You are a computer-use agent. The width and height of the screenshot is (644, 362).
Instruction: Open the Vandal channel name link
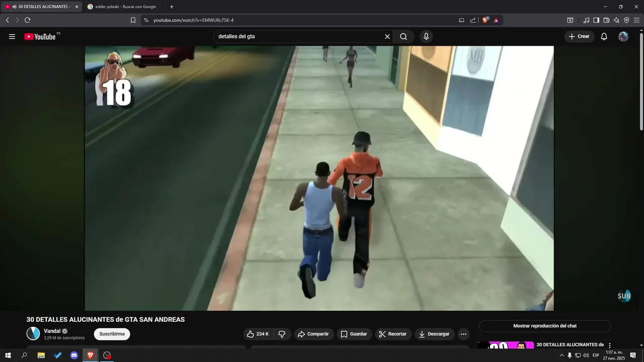point(52,331)
